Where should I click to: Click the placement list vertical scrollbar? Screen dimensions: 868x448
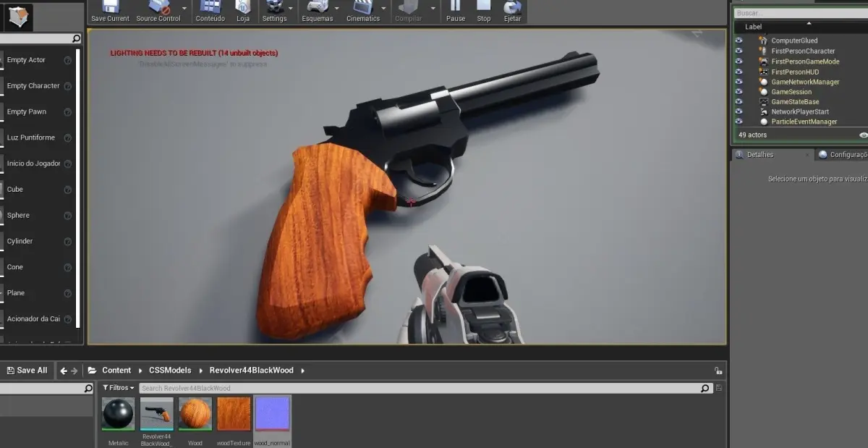point(77,188)
